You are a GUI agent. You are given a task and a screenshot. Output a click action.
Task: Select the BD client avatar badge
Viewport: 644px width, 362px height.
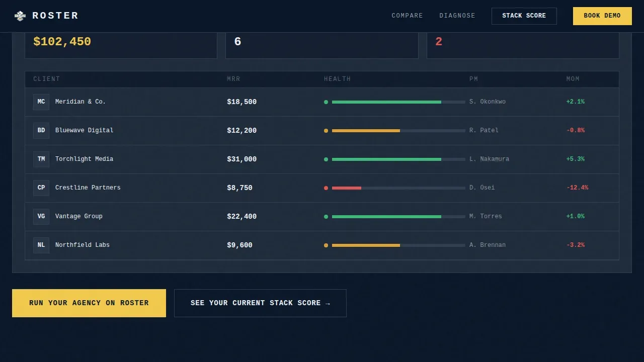coord(41,131)
